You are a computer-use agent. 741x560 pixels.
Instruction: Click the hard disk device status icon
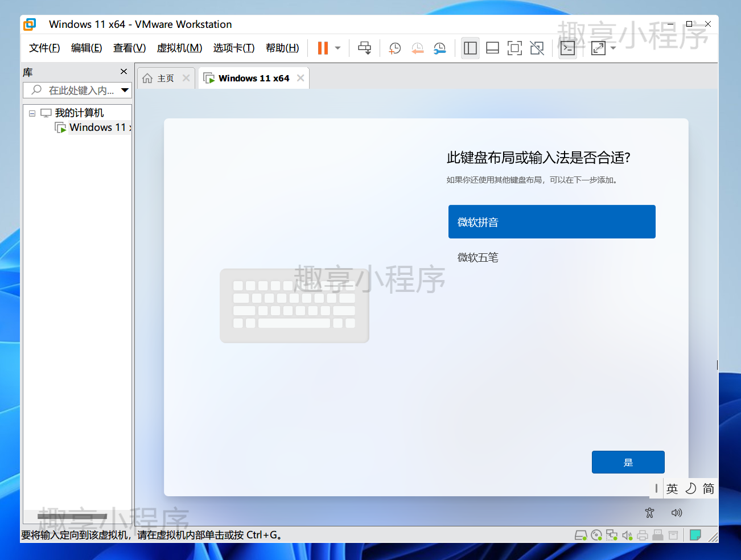pyautogui.click(x=581, y=535)
